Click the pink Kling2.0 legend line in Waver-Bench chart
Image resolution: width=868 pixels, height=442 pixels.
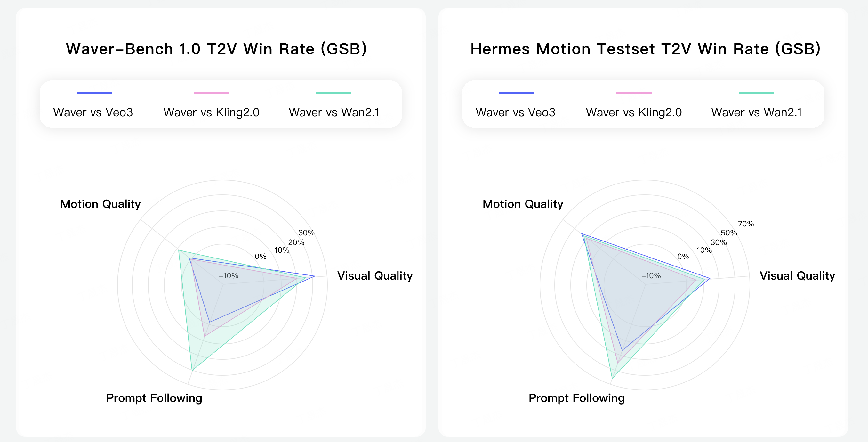tap(211, 93)
